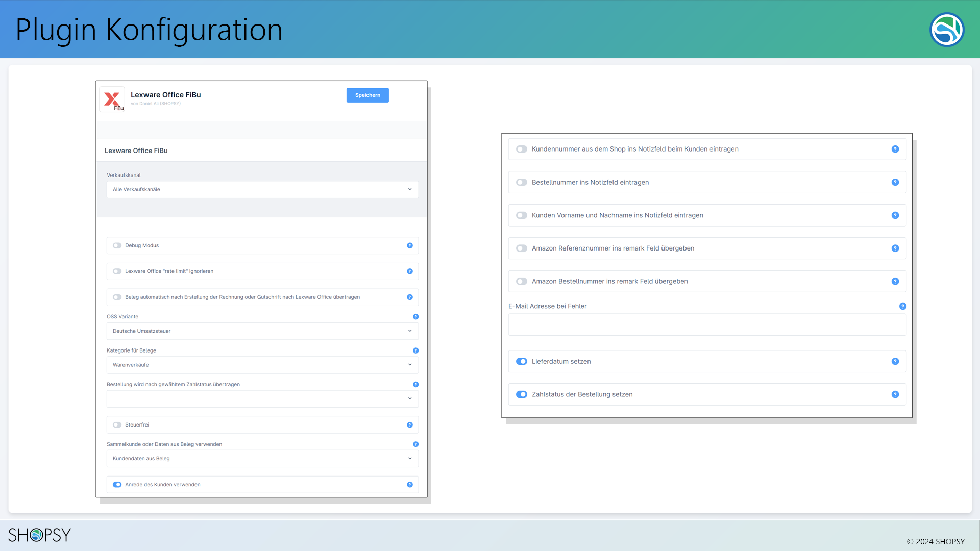Open help for Kundennummer ins Notizfeld
Screen dimensions: 980x551
895,149
